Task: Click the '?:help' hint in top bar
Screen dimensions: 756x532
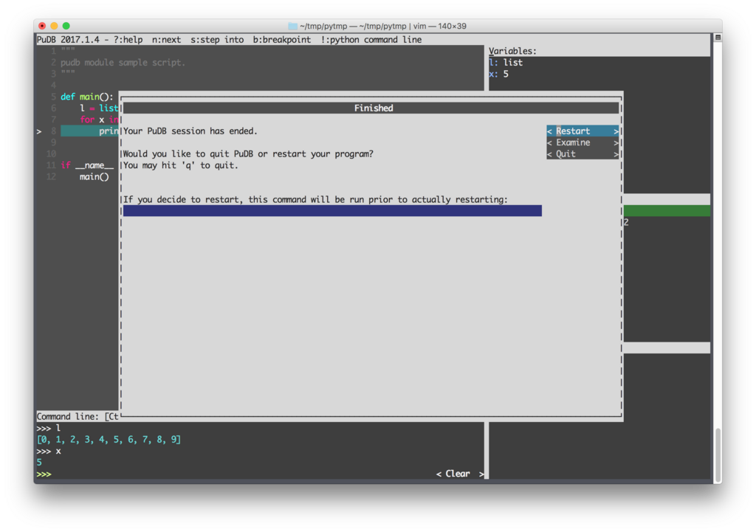Action: coord(128,40)
